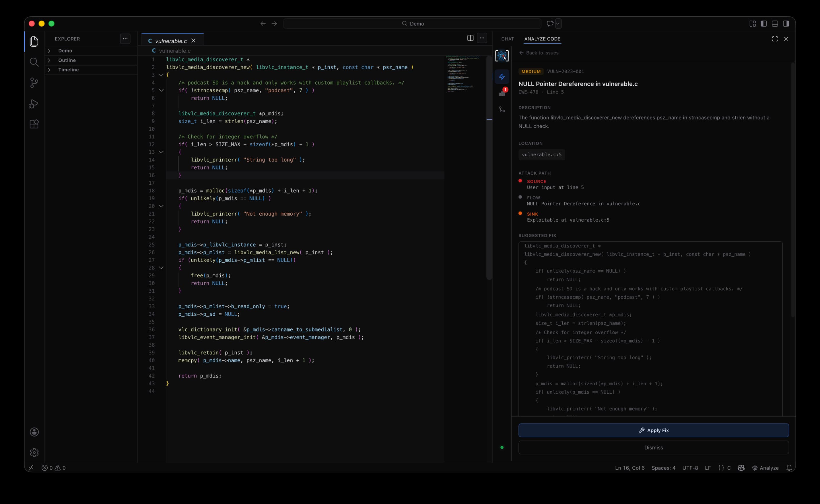Open the Search icon in activity bar
This screenshot has width=820, height=504.
(x=34, y=62)
